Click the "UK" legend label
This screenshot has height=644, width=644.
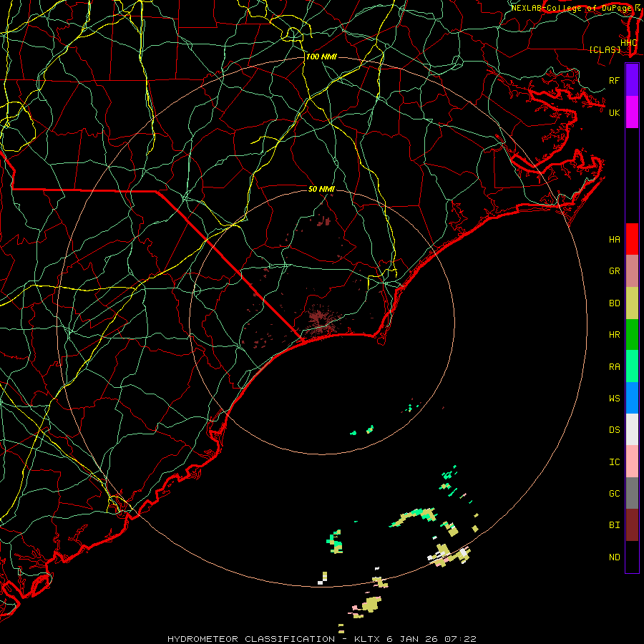pyautogui.click(x=614, y=113)
